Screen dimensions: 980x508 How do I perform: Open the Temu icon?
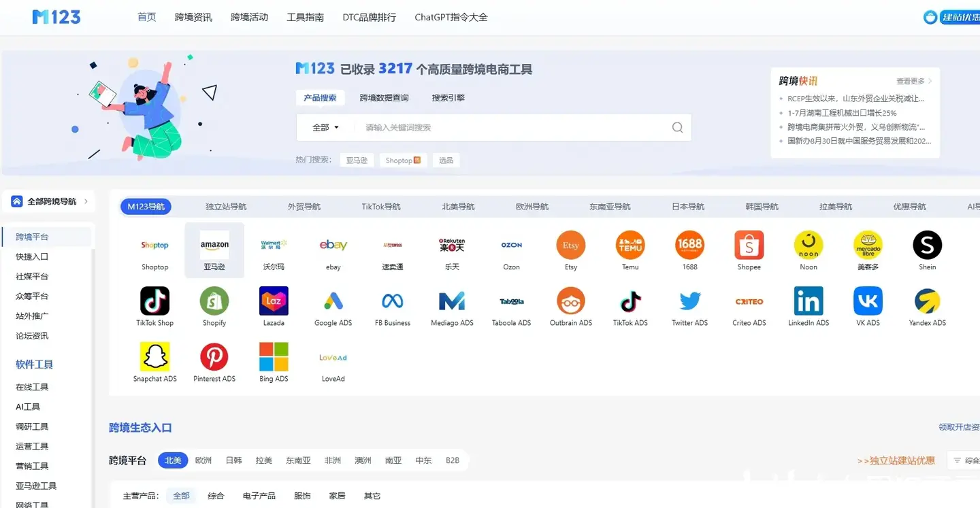click(630, 245)
